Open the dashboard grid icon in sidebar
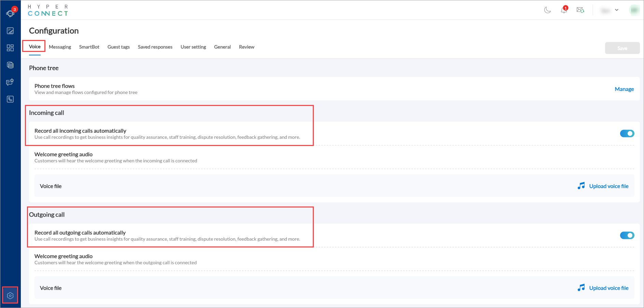 click(x=10, y=48)
